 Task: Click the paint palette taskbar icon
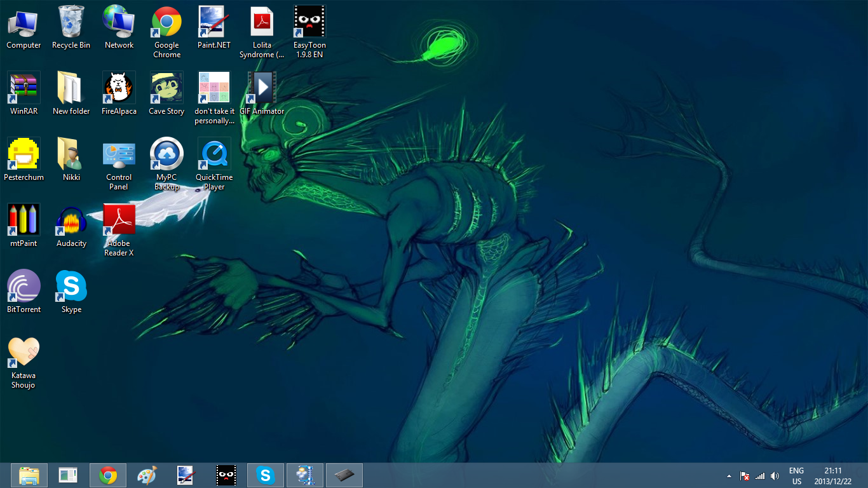pyautogui.click(x=147, y=475)
